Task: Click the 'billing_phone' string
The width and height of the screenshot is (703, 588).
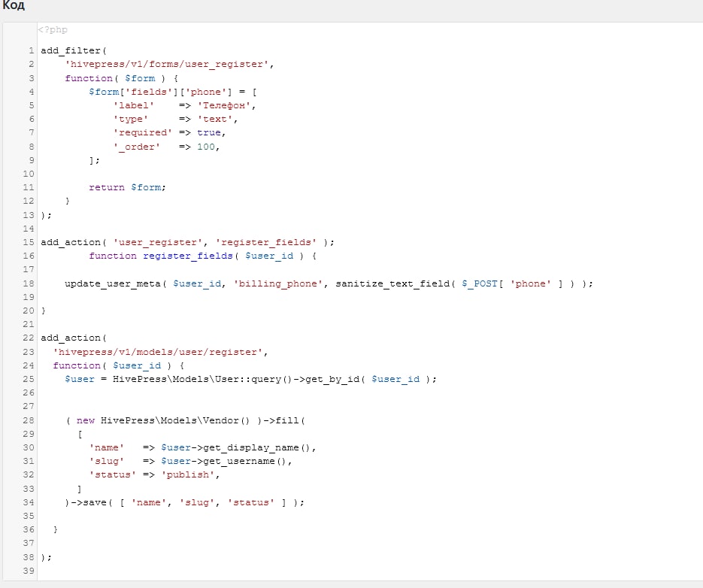Action: coord(277,283)
